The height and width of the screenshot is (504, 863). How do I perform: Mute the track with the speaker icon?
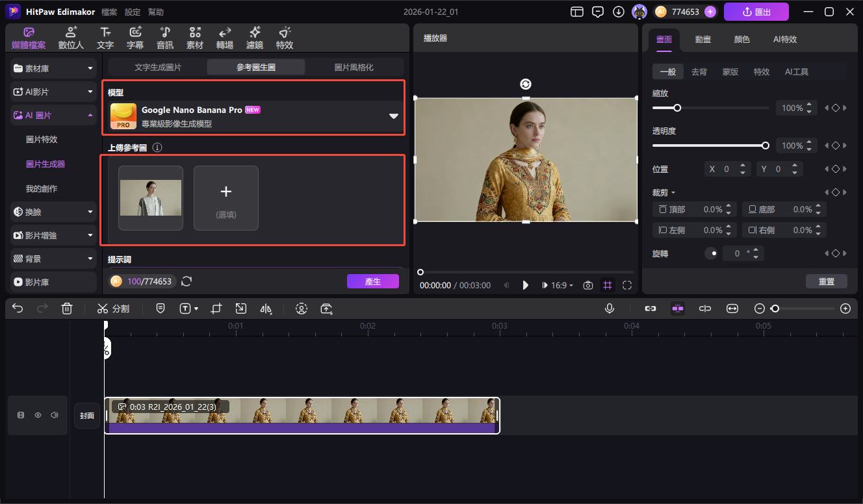pos(55,415)
